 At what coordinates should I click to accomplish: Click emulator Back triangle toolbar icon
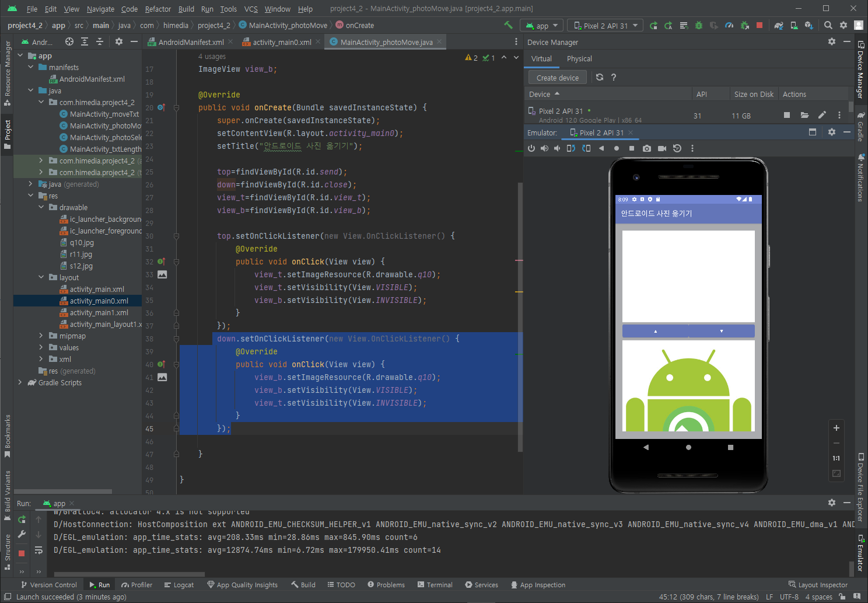(x=601, y=148)
